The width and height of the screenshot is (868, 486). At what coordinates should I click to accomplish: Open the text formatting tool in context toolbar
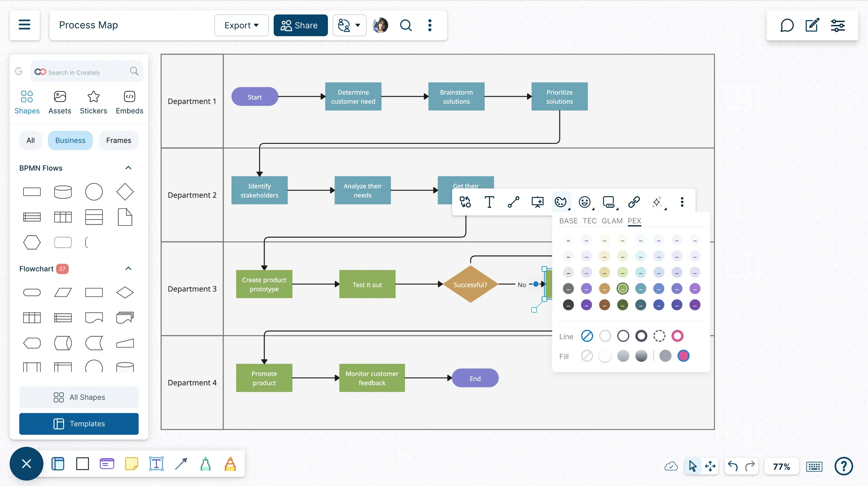(x=489, y=202)
